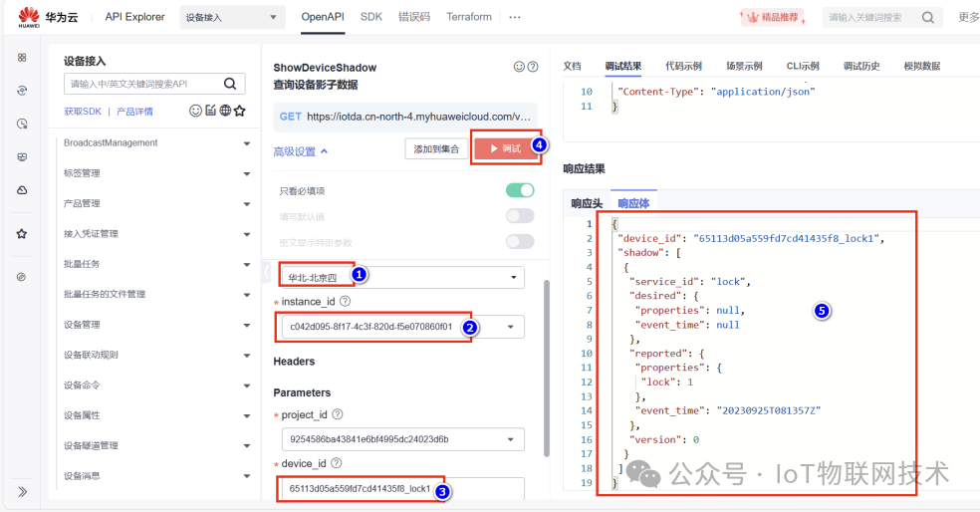Switch to the SDK tab
The height and width of the screenshot is (512, 980).
[371, 17]
